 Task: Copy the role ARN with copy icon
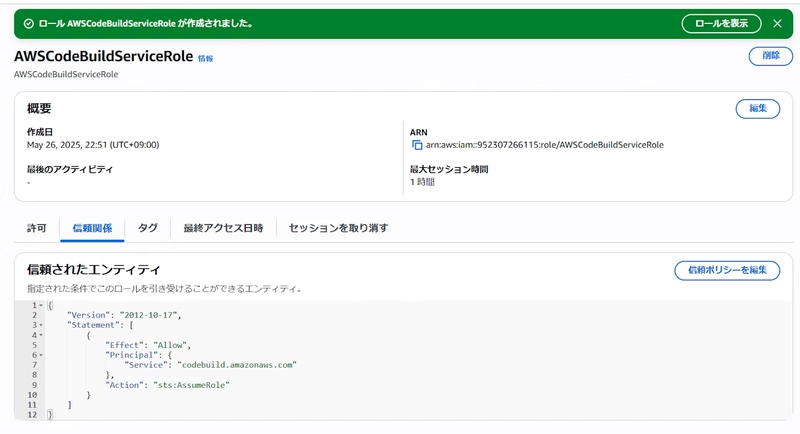pyautogui.click(x=417, y=145)
